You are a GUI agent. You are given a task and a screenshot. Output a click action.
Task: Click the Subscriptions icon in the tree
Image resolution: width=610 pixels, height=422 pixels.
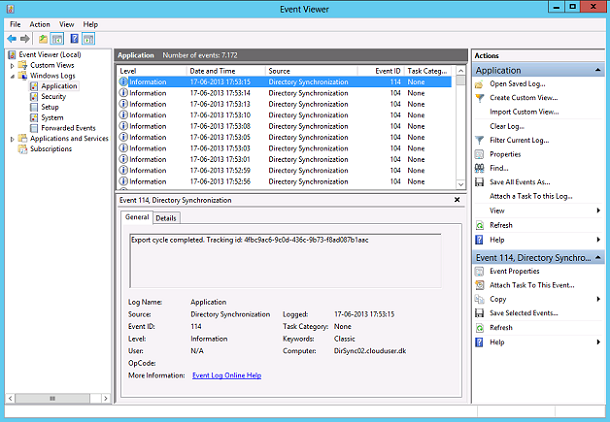[23, 149]
